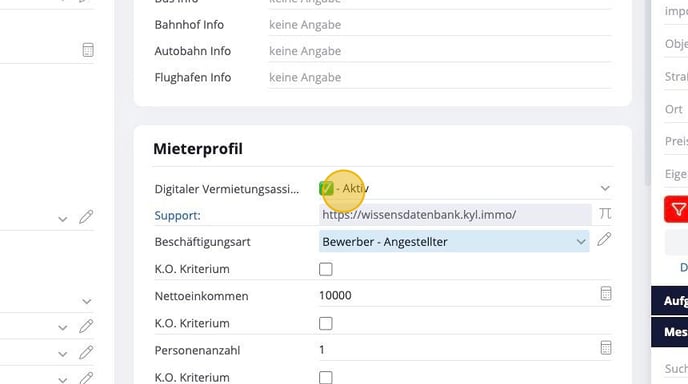This screenshot has width=688, height=384.
Task: Click the Digitaler Vermietungsassi... label
Action: coord(227,189)
